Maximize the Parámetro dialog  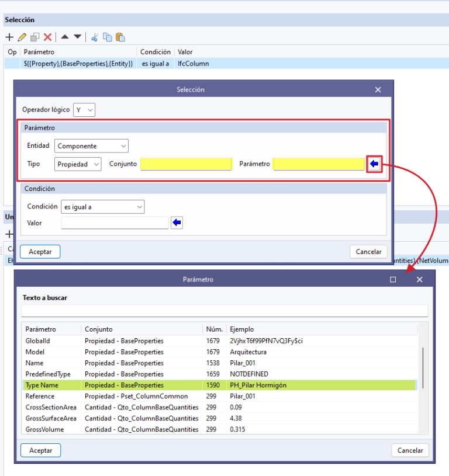click(393, 279)
